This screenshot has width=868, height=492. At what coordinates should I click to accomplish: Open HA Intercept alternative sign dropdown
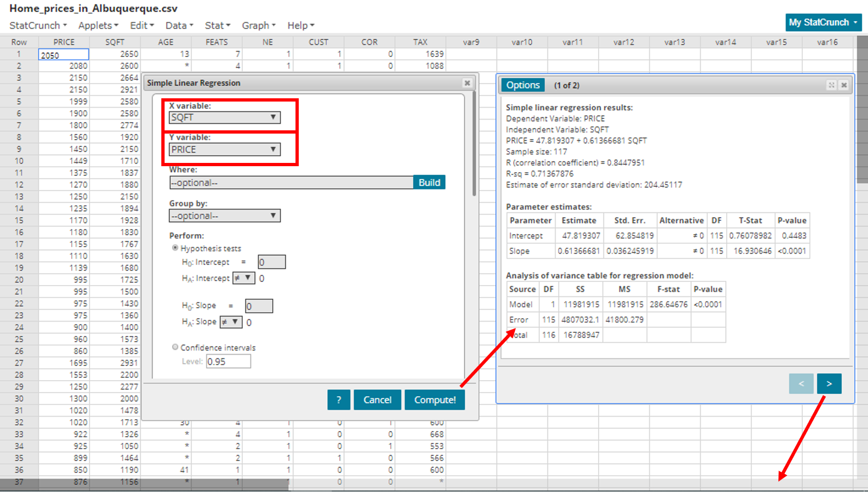243,278
